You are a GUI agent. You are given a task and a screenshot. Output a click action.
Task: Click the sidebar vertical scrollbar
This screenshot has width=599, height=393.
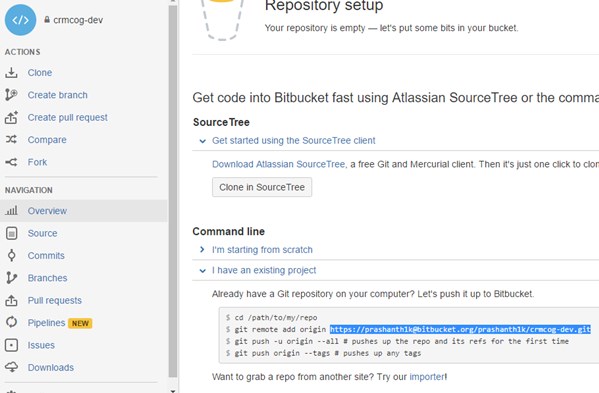pos(173,191)
